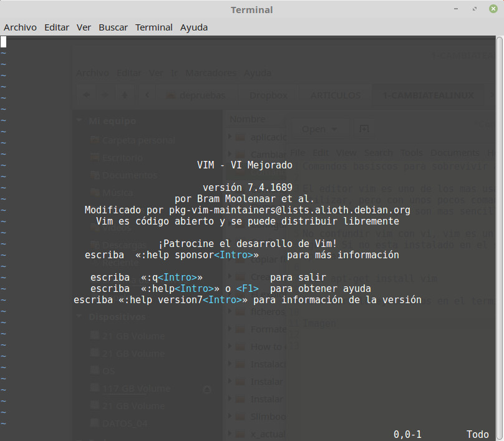Open 'Música' in file manager sidebar
Image resolution: width=504 pixels, height=441 pixels.
[112, 193]
